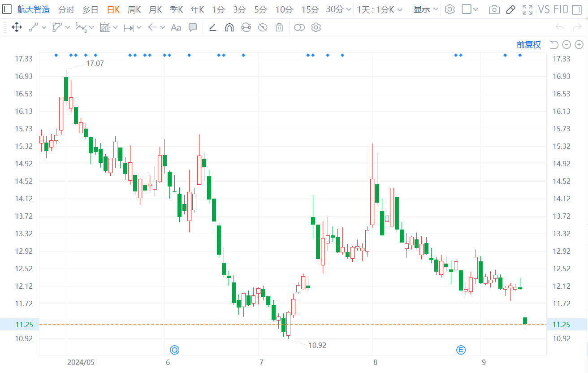Image resolution: width=588 pixels, height=373 pixels.
Task: Redo drawing action arrow
Action: click(x=577, y=28)
